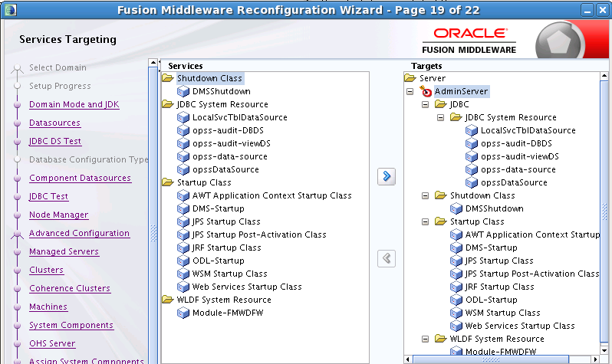Image resolution: width=612 pixels, height=364 pixels.
Task: Click the JDBC System Resource folder icon in Services
Action: point(168,104)
